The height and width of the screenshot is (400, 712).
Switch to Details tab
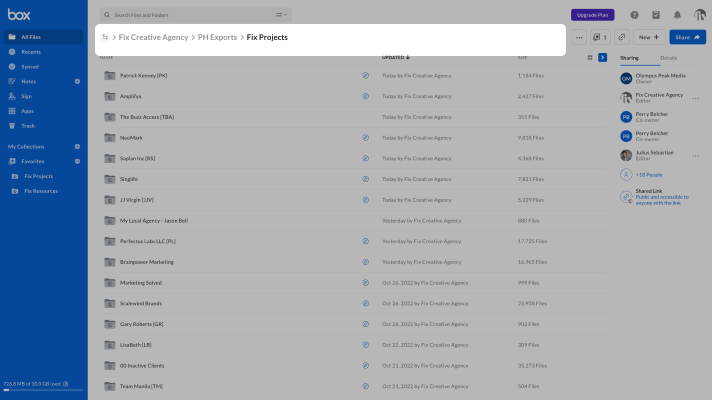point(668,58)
